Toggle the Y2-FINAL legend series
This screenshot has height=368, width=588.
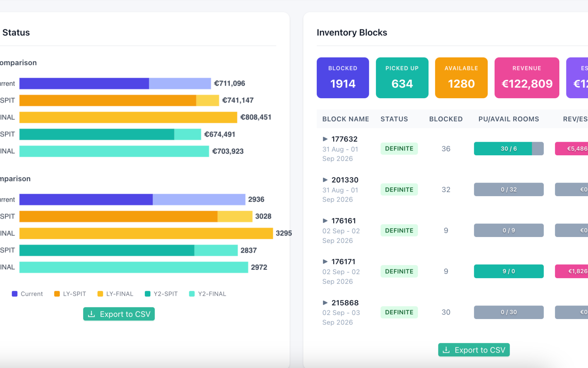click(x=208, y=294)
